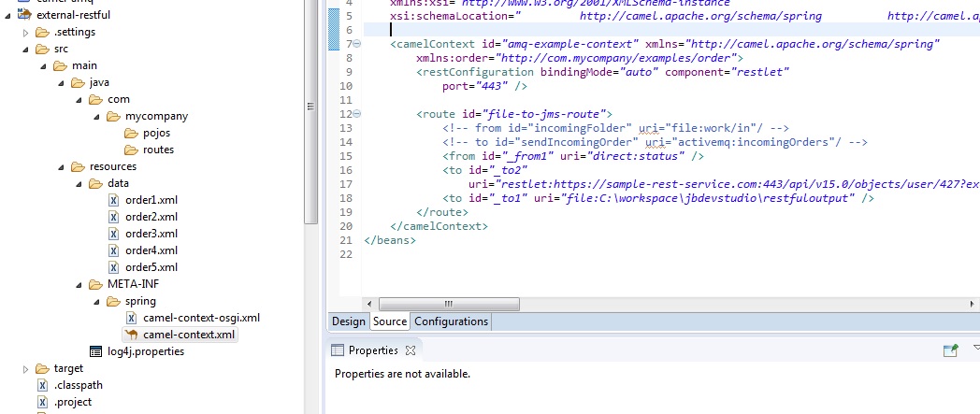Image resolution: width=980 pixels, height=414 pixels.
Task: Click the editor's left scroll arrow
Action: [x=370, y=304]
